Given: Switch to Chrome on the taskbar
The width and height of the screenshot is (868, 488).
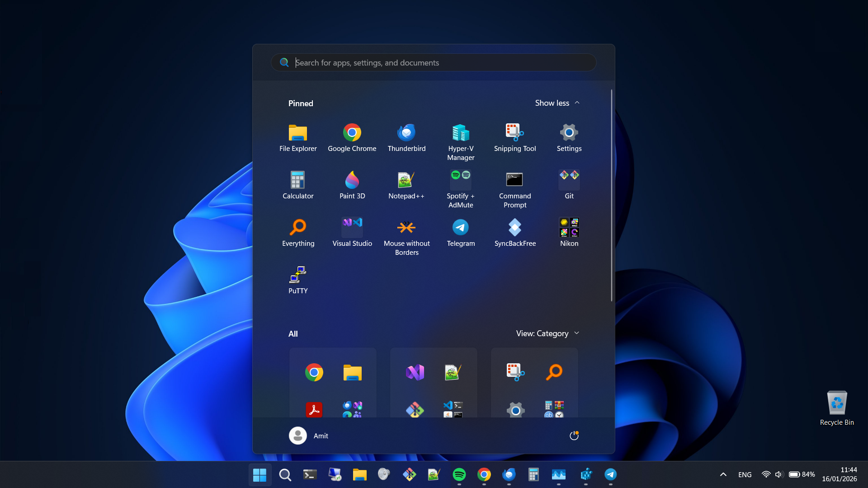Looking at the screenshot, I should point(484,474).
